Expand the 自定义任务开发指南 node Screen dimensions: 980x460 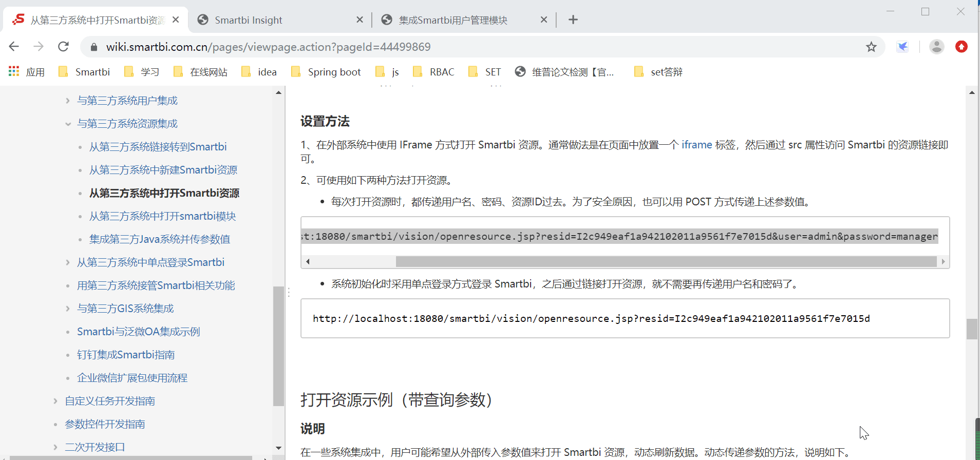(55, 401)
